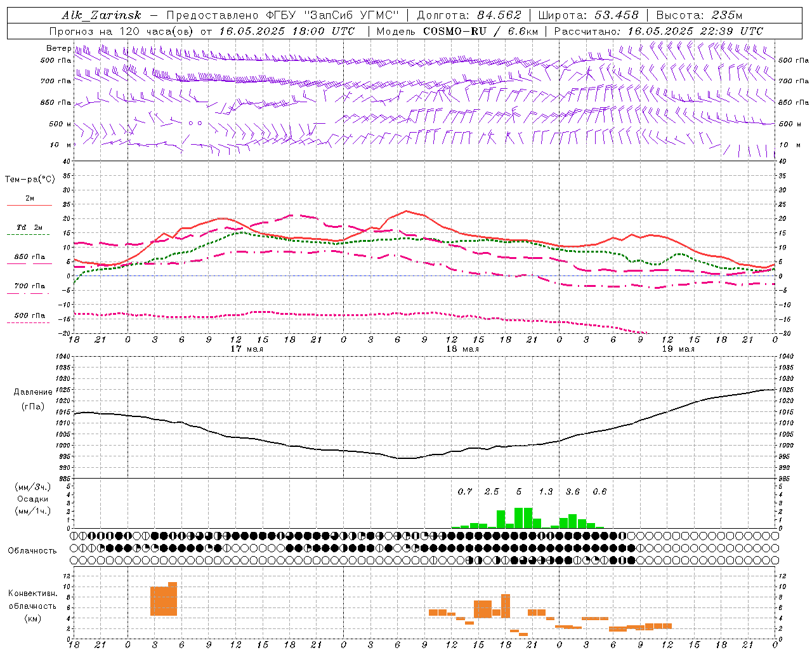Image resolution: width=812 pixels, height=650 pixels.
Task: Select the Модель COSMO-RU / 6.6км text
Action: tap(457, 31)
